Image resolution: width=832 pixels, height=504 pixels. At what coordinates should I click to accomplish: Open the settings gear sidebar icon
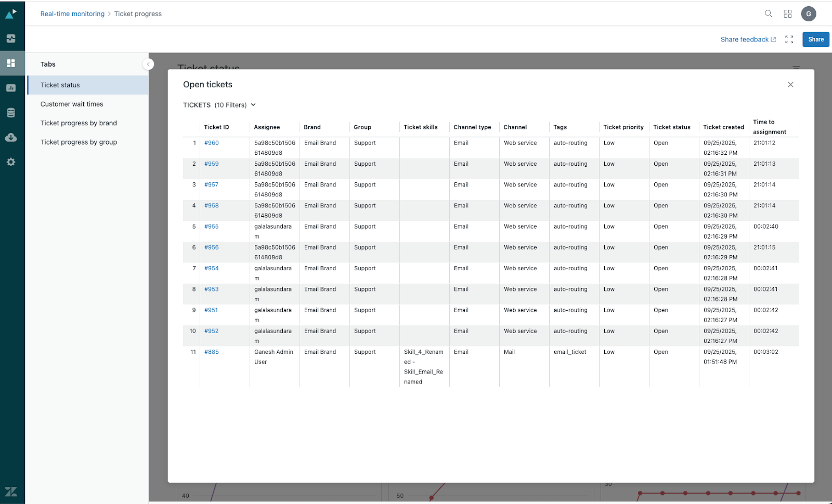pos(11,162)
